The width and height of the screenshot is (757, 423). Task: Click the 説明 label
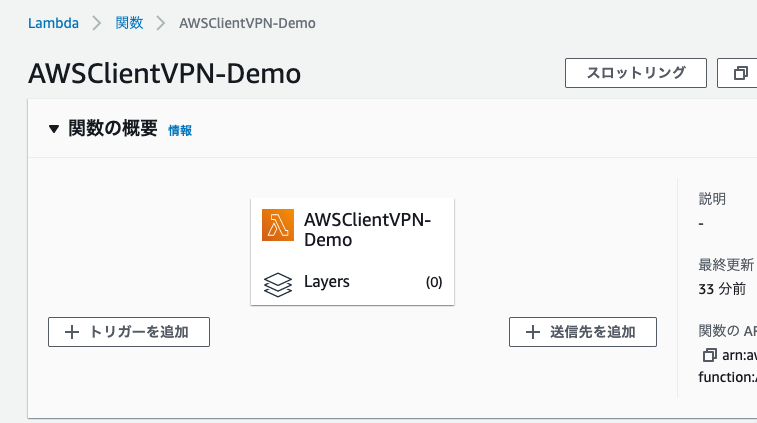pos(712,199)
